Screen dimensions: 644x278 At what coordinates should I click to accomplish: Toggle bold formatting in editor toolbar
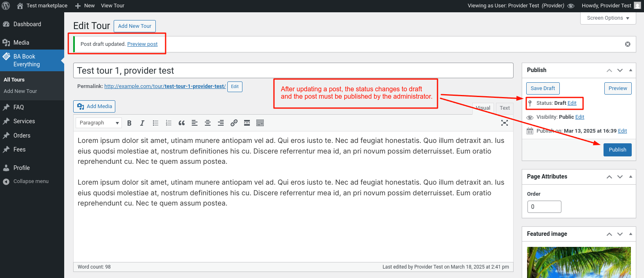129,123
